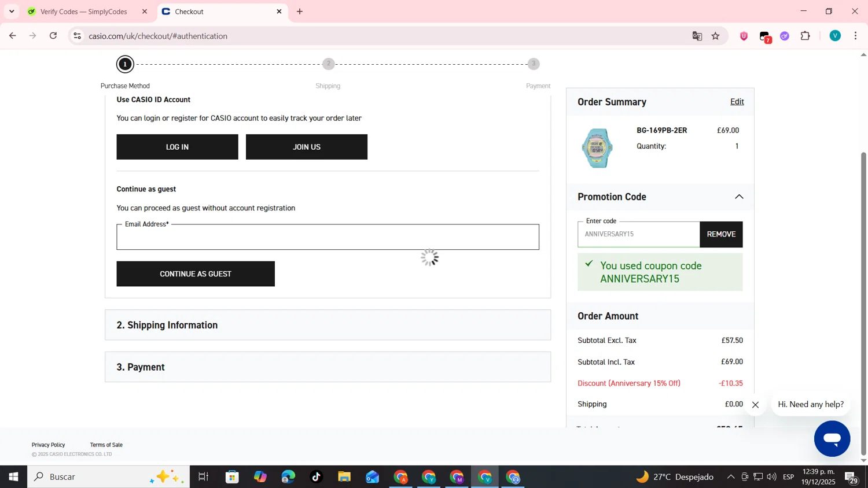This screenshot has height=488, width=868.
Task: Click the promotion code input field
Action: coord(638,234)
